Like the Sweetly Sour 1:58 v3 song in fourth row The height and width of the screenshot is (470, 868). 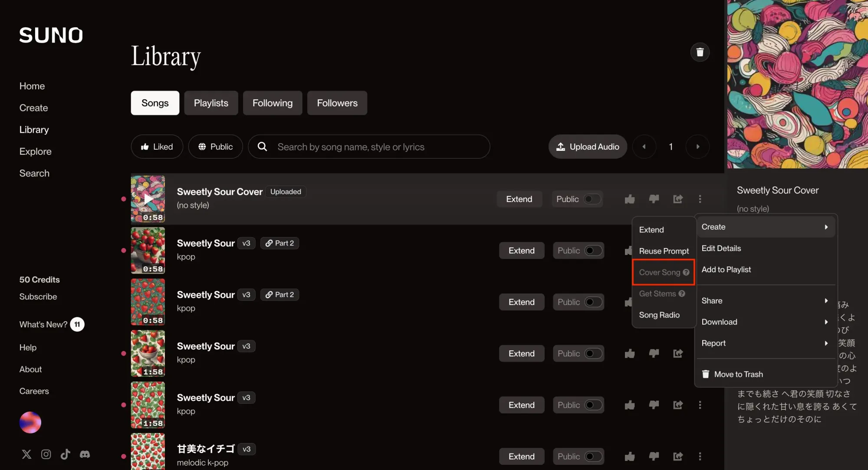(x=629, y=353)
